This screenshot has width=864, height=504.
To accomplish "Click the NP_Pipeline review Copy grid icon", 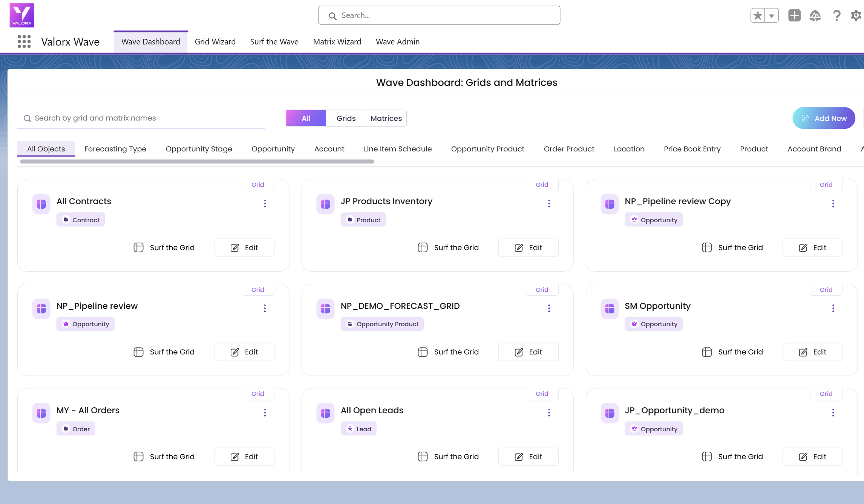I will coord(610,204).
